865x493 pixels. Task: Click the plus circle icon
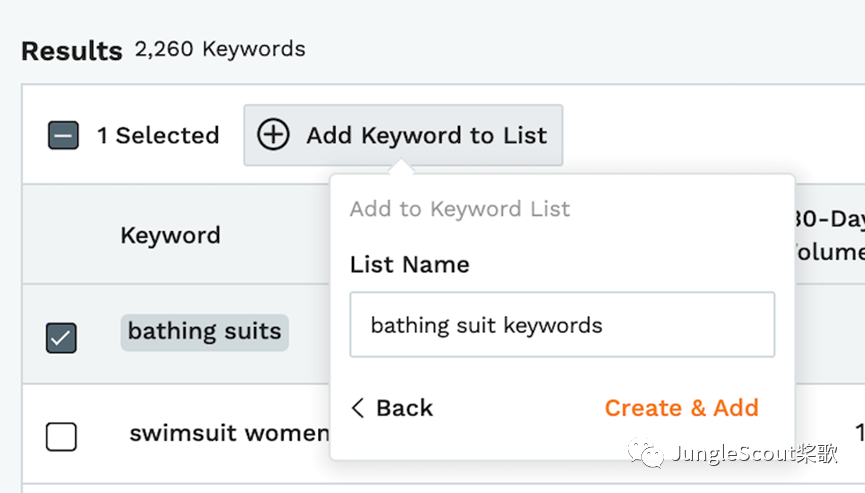pos(273,135)
